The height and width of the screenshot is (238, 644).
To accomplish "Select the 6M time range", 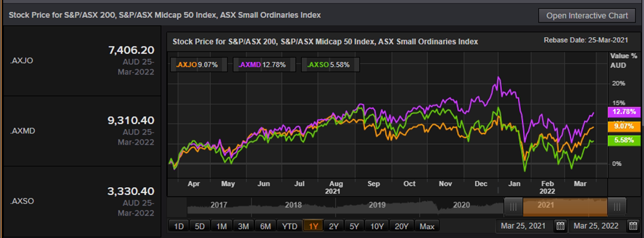I will (265, 225).
